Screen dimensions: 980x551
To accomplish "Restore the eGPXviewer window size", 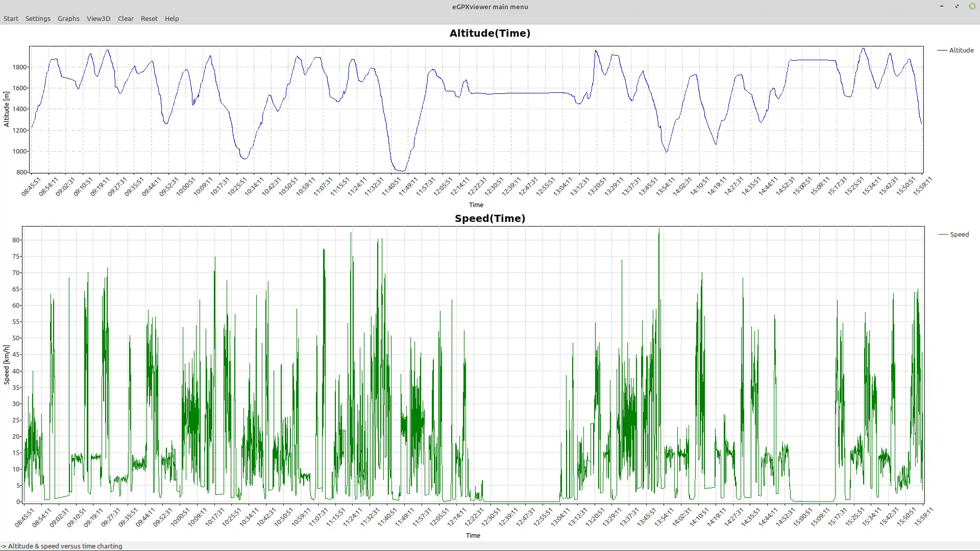I will coord(957,7).
